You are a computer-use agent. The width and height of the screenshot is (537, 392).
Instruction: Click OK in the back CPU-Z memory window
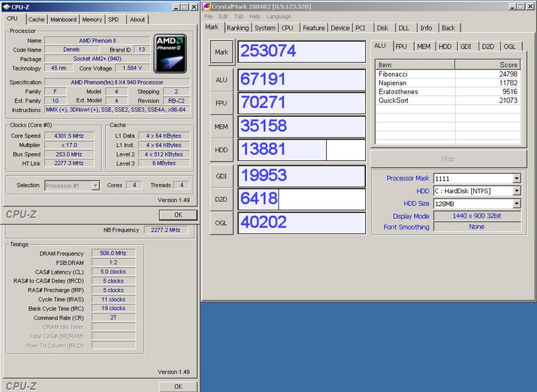178,387
